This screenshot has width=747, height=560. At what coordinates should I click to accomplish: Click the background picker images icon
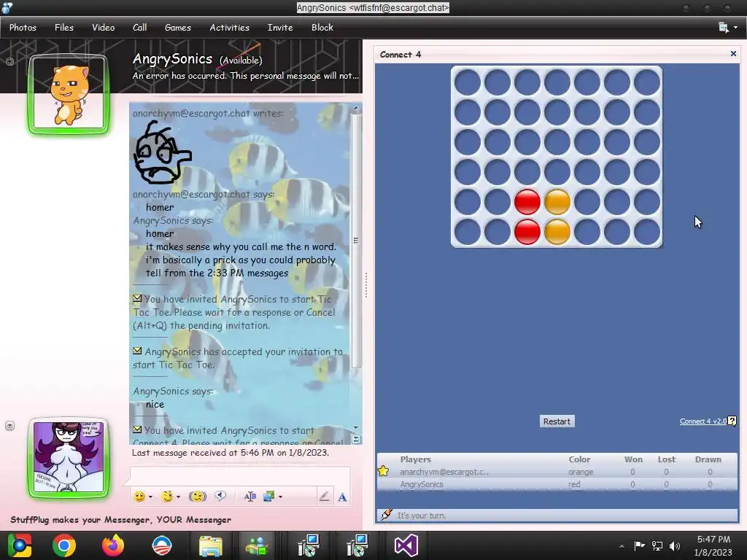click(x=268, y=497)
